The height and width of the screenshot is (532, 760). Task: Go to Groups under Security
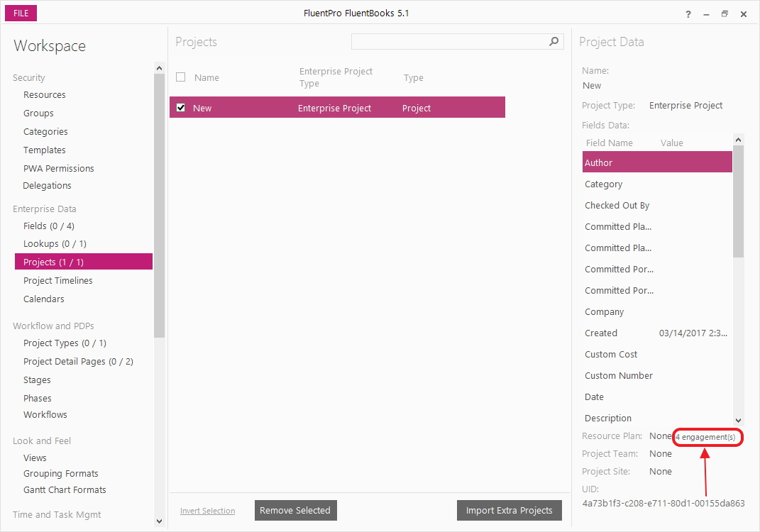(38, 113)
